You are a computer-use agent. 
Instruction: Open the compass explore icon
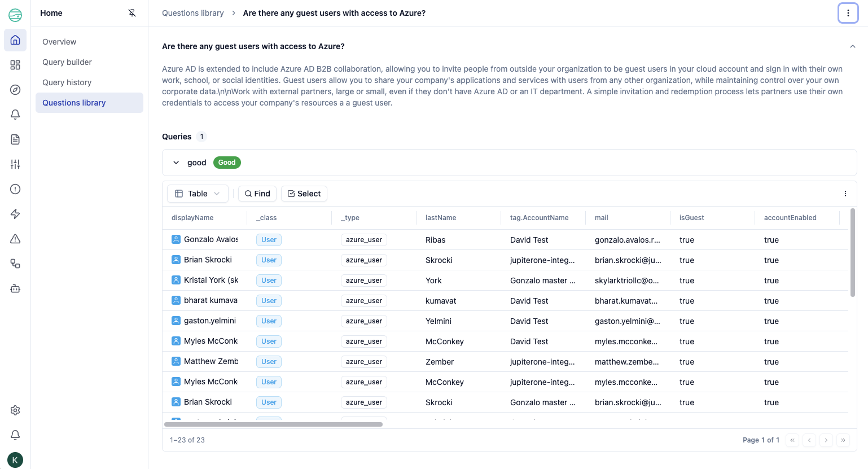tap(15, 90)
